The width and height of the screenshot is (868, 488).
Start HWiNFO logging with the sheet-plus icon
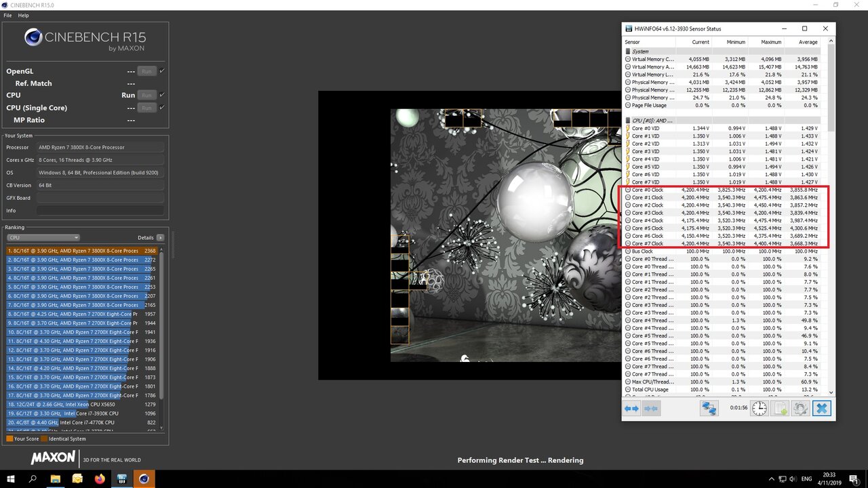(x=780, y=408)
